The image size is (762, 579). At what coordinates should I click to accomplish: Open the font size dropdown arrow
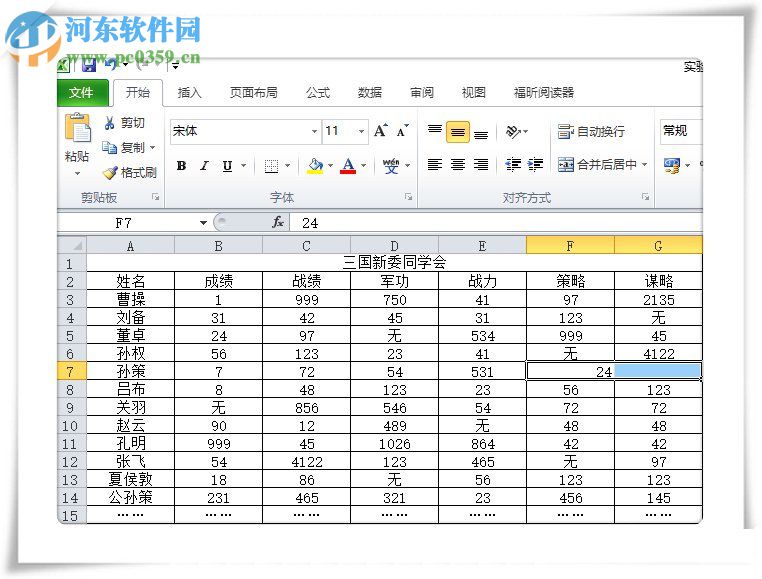coord(361,131)
